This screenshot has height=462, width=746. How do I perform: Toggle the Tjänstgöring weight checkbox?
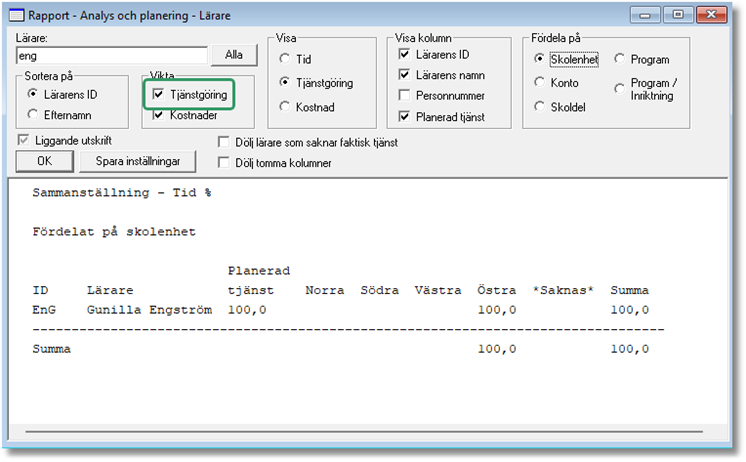click(158, 94)
